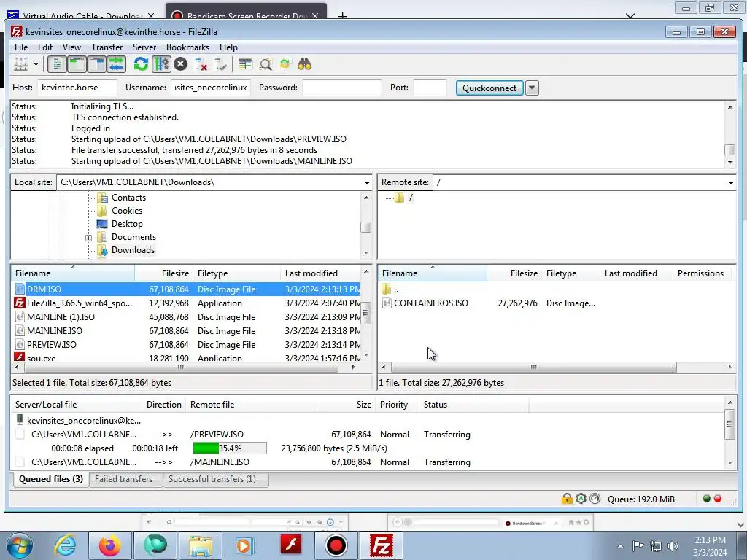Toggle message log display
This screenshot has height=560, width=747.
[x=57, y=64]
